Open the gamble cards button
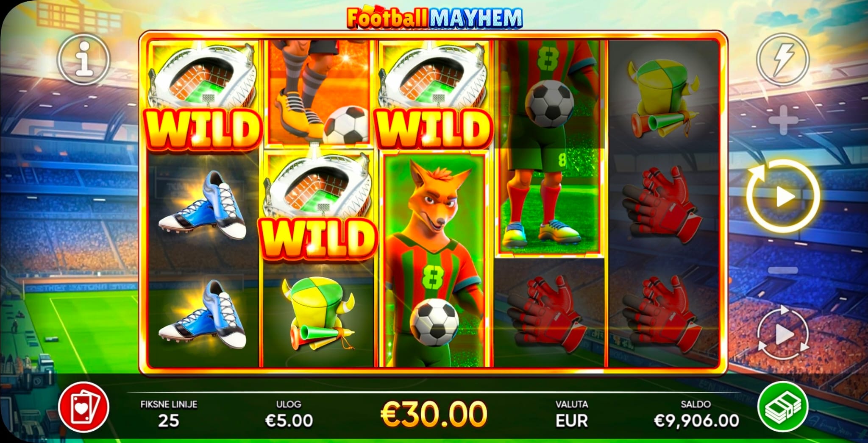868x443 pixels. tap(84, 407)
